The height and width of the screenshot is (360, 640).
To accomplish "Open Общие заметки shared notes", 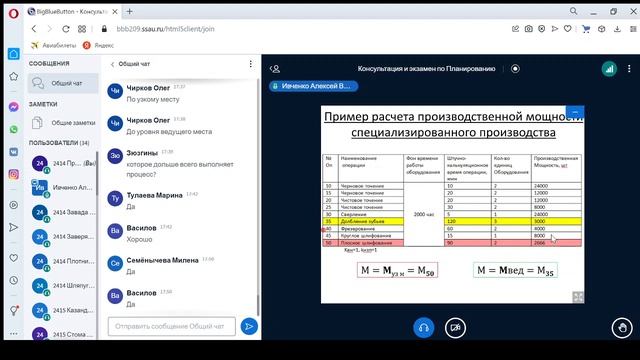I will coord(63,122).
